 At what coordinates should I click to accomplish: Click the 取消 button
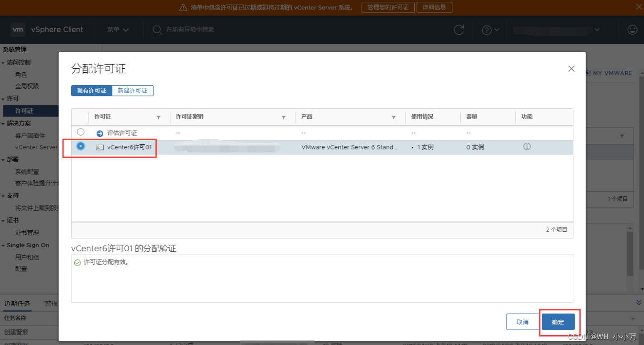click(x=522, y=322)
